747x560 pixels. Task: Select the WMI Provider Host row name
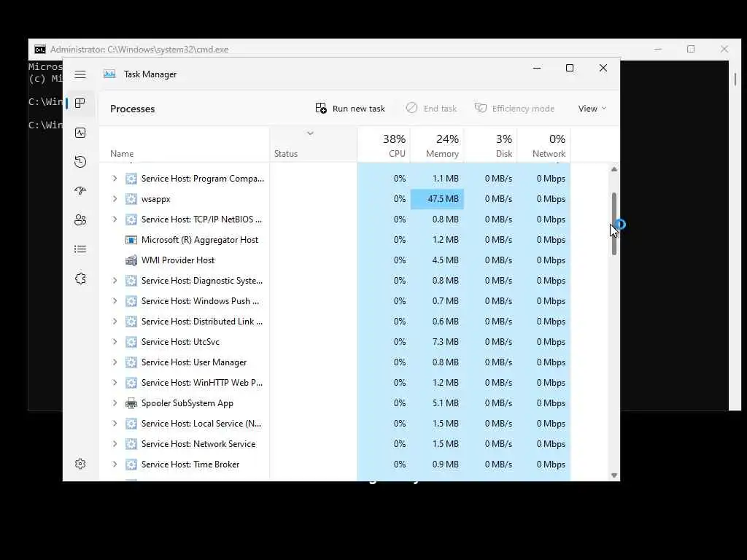tap(178, 260)
